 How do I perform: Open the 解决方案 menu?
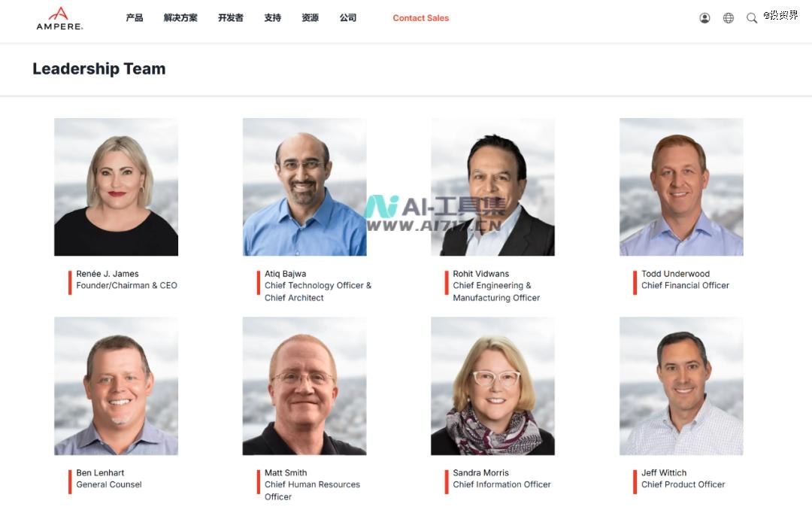pyautogui.click(x=180, y=17)
